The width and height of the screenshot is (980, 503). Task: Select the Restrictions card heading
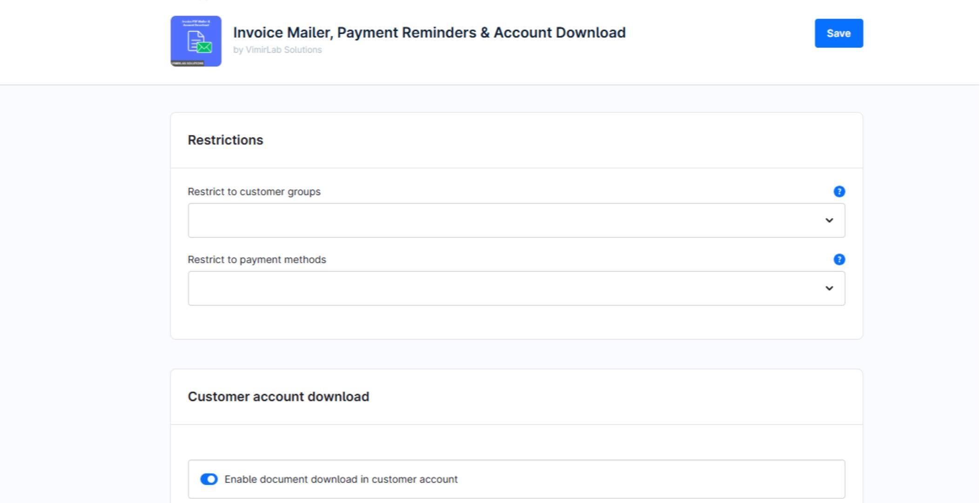225,140
